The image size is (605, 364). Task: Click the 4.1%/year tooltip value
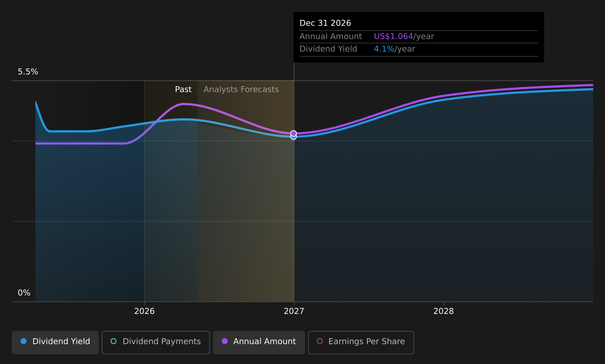click(394, 49)
